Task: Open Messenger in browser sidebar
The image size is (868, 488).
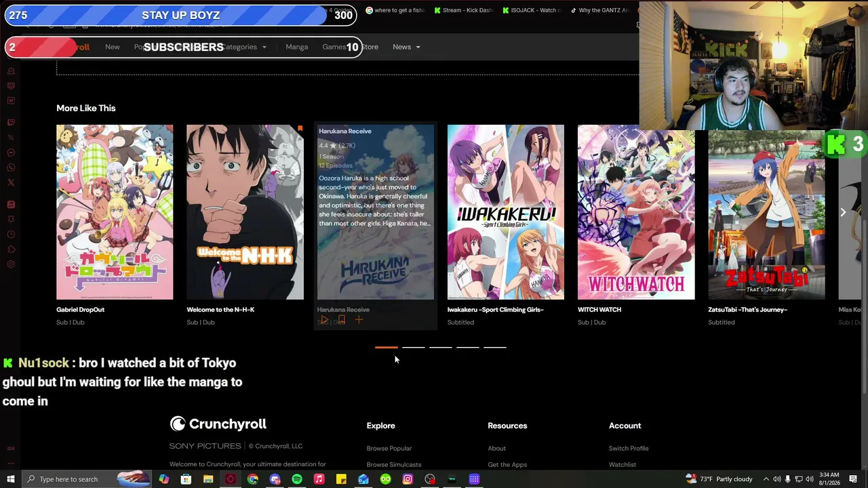Action: click(x=11, y=152)
